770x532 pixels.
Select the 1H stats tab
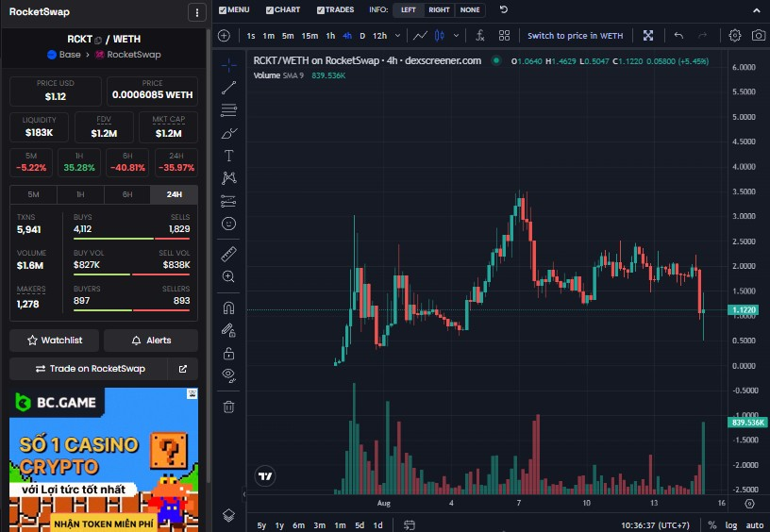coord(80,194)
